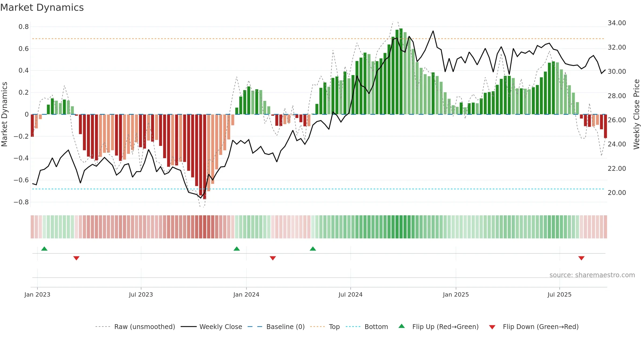This screenshot has height=362, width=644.
Task: Toggle Baseline (0) legend entry
Action: [276, 327]
